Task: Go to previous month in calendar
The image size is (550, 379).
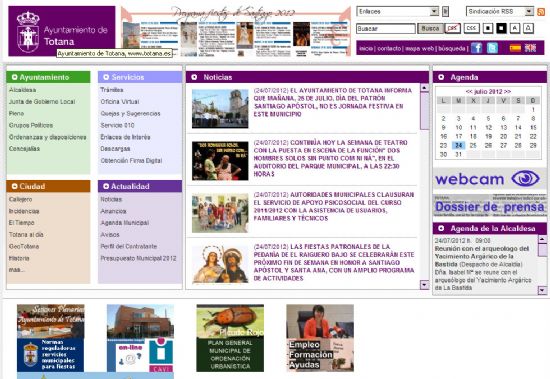Action: pyautogui.click(x=469, y=92)
